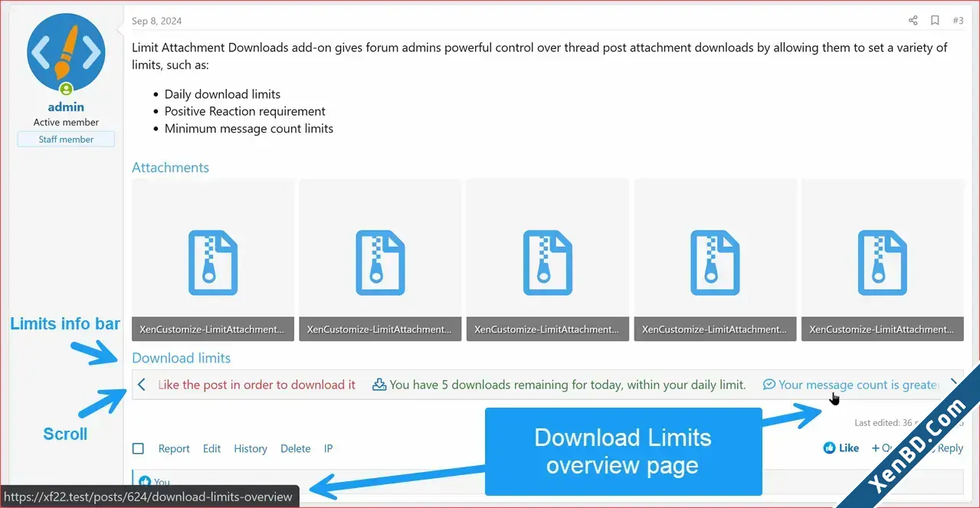Open the third XenCustomize-LimitAttachment zip attachment
Screen dimensions: 980x508
pyautogui.click(x=547, y=260)
